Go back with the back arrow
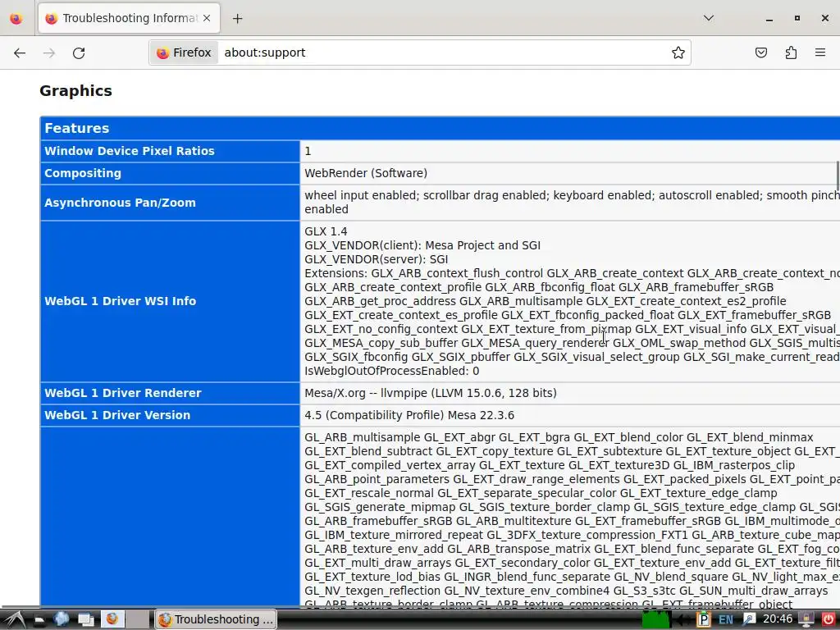 (20, 52)
